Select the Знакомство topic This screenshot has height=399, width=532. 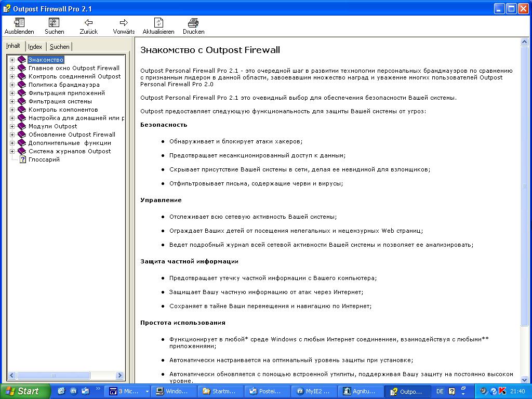[x=46, y=60]
